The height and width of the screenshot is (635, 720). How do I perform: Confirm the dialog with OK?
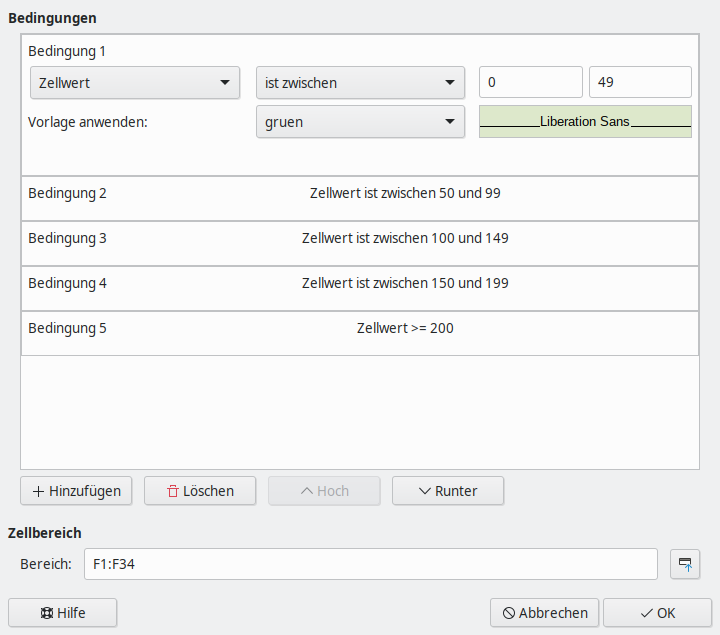point(658,613)
